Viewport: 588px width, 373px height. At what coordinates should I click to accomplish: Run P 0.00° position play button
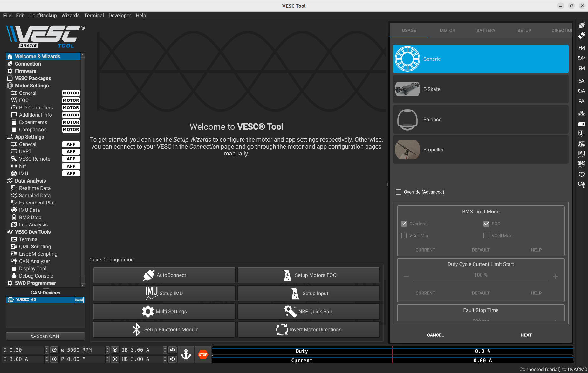click(x=115, y=359)
